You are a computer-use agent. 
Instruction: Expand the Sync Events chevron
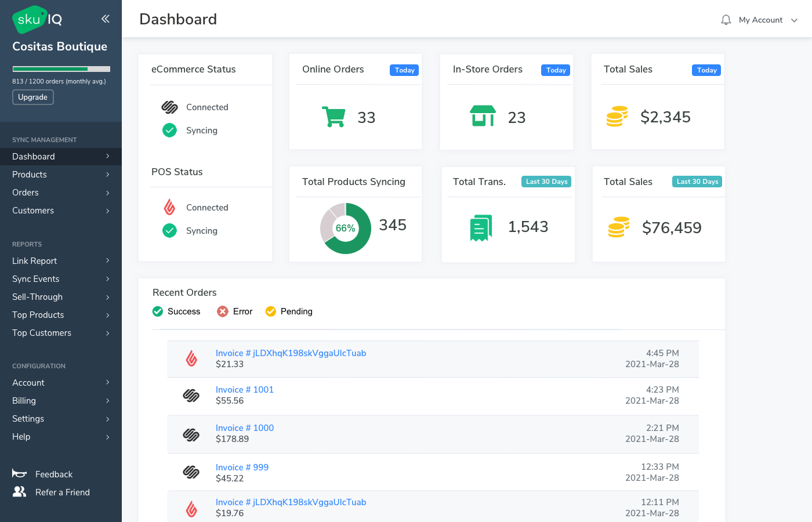(107, 279)
